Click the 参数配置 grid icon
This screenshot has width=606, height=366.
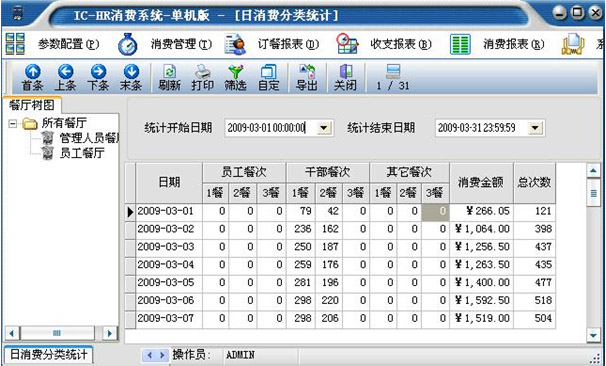(x=15, y=44)
